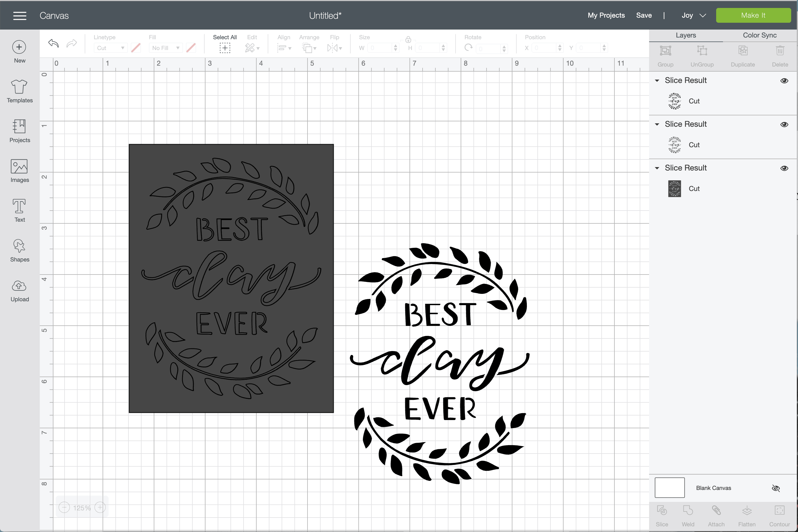Image resolution: width=798 pixels, height=532 pixels.
Task: Click the Upload cloud icon
Action: point(19,286)
